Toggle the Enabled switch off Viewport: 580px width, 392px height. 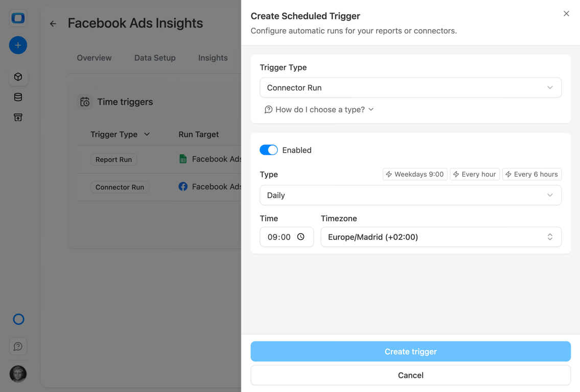(x=269, y=150)
